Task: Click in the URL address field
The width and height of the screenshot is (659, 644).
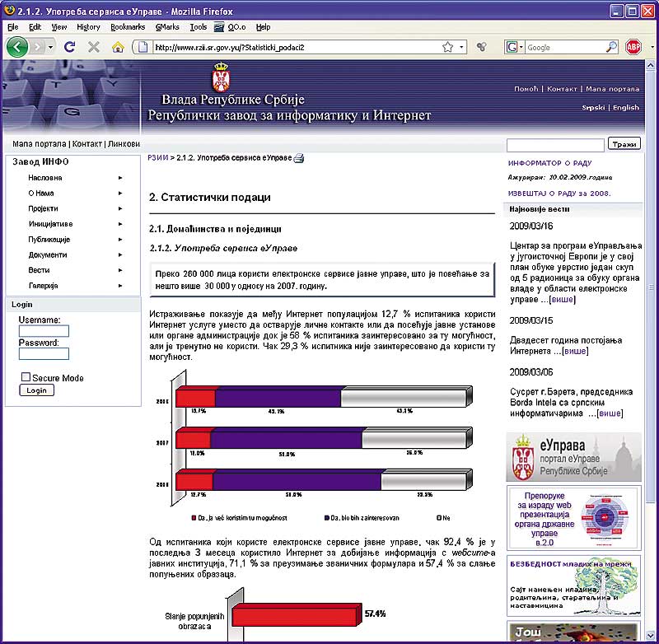Action: point(297,47)
